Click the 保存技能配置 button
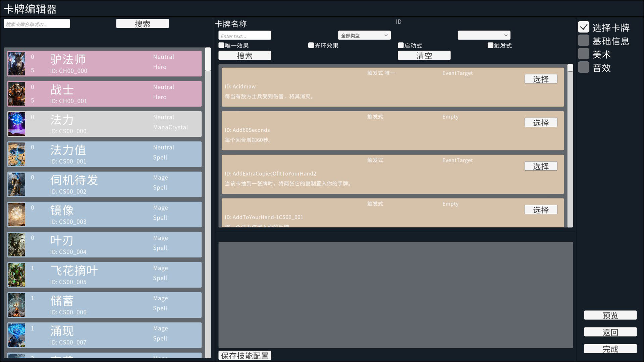644x362 pixels. coord(245,355)
